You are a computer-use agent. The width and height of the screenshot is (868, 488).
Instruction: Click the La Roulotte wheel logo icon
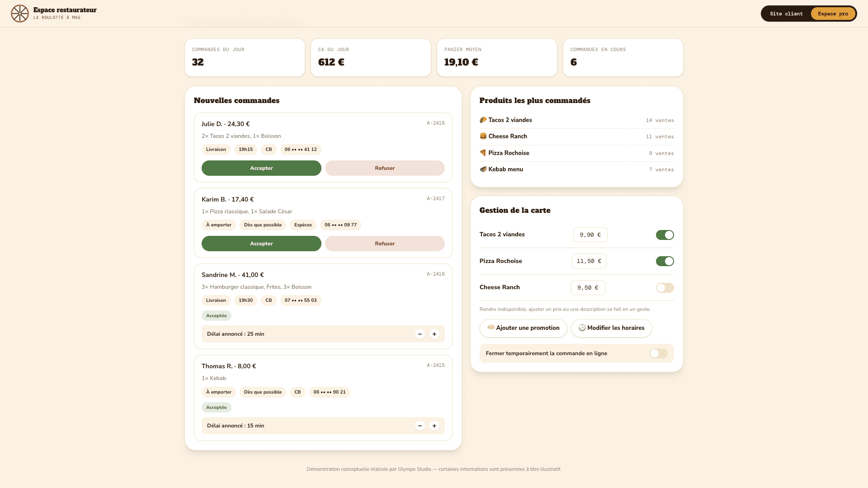20,14
